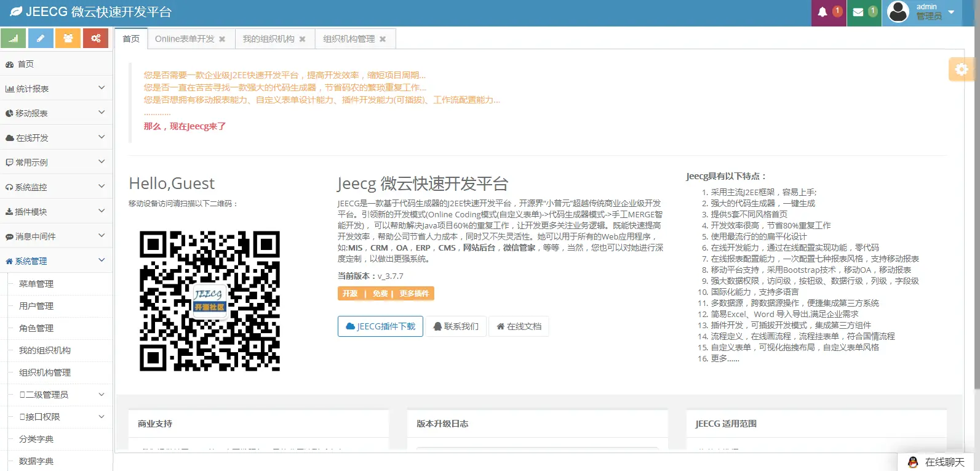Image resolution: width=980 pixels, height=471 pixels.
Task: Open the orange gear theme settings panel
Action: click(x=962, y=70)
